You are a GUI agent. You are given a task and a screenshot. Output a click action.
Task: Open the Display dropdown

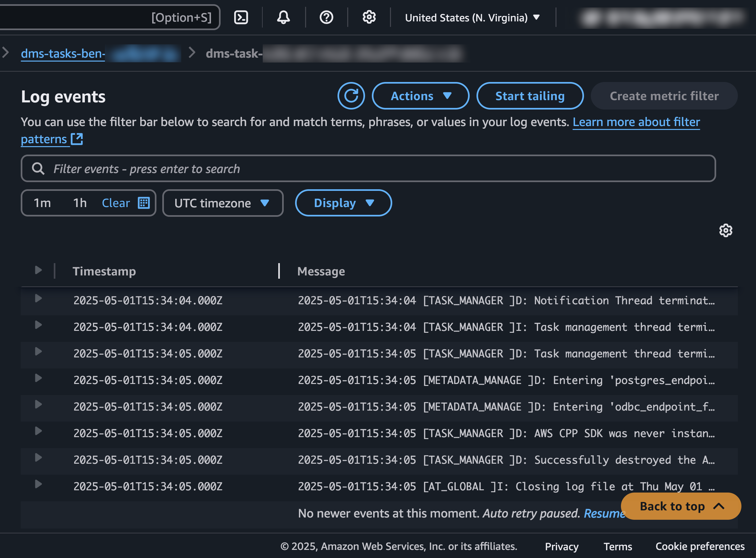pyautogui.click(x=343, y=203)
